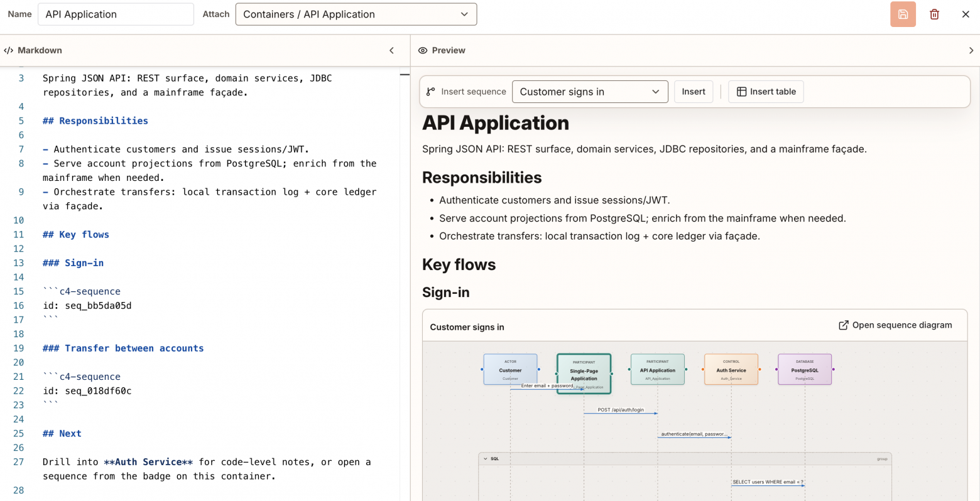Click the Markdown panel title
Viewport: 980px width, 501px height.
(40, 50)
